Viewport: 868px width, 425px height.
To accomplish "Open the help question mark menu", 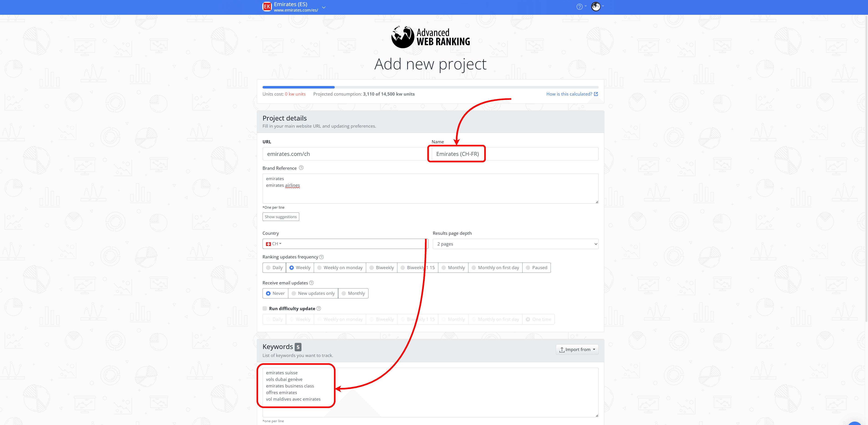I will point(579,7).
